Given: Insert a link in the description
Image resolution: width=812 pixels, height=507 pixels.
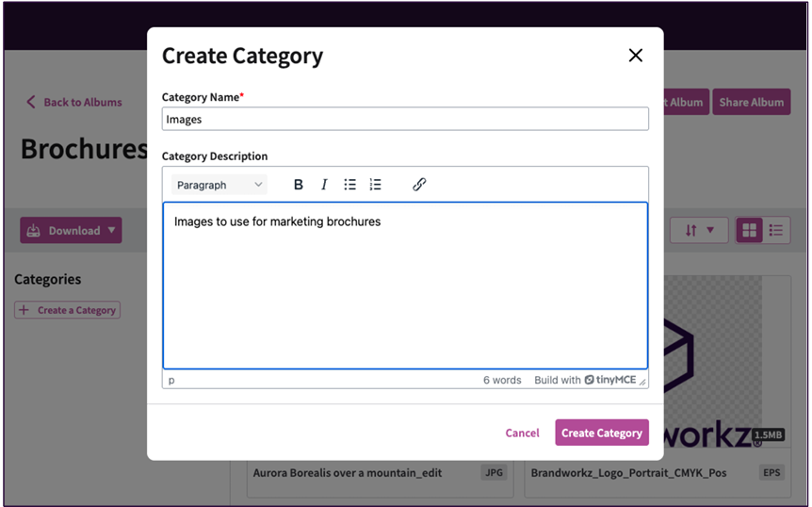Looking at the screenshot, I should pos(419,185).
